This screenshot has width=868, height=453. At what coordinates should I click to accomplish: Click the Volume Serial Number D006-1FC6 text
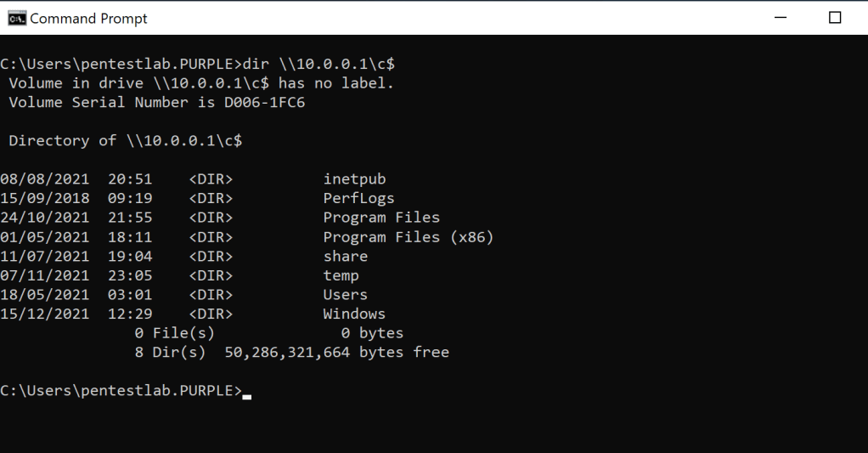point(157,102)
